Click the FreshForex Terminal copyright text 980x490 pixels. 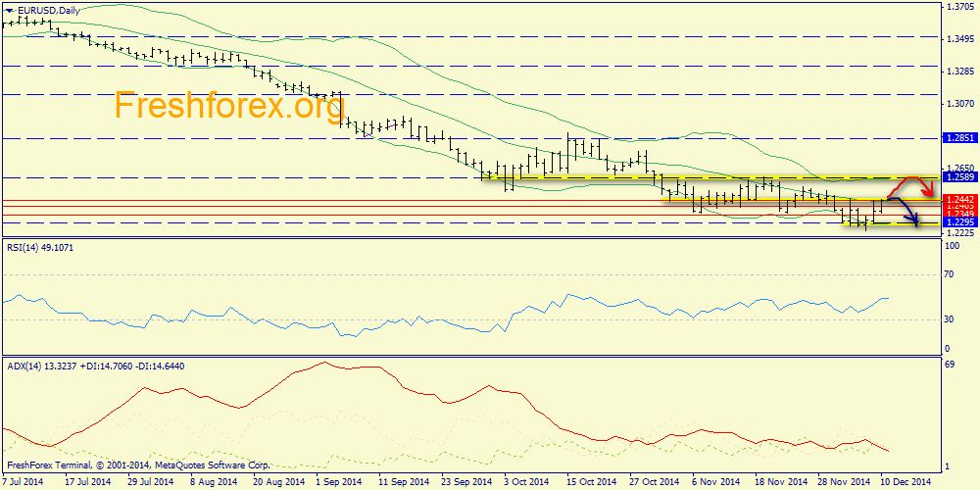138,465
